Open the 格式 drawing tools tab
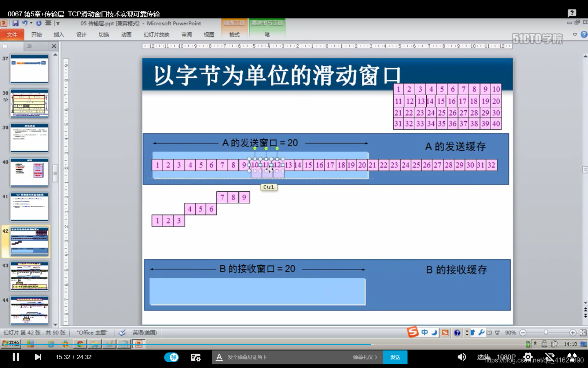The width and height of the screenshot is (588, 368). click(x=234, y=35)
